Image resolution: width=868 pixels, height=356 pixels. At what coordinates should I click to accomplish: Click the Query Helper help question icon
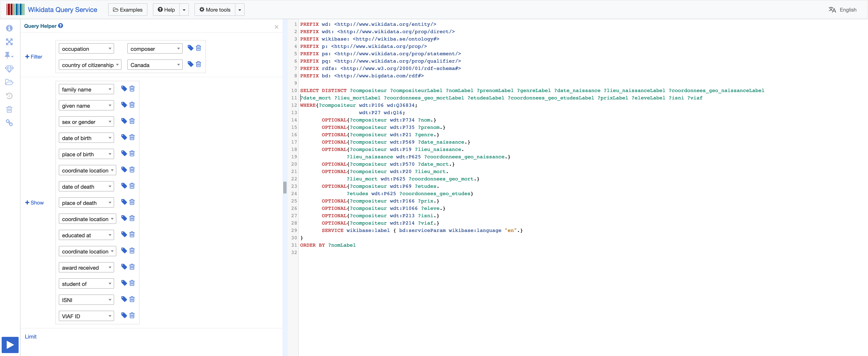[x=61, y=26]
